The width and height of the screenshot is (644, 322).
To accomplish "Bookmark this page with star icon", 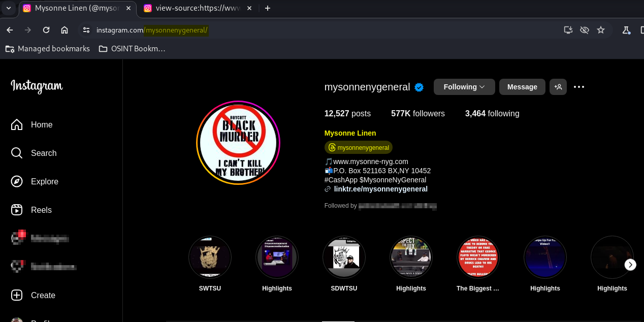I will pos(601,30).
